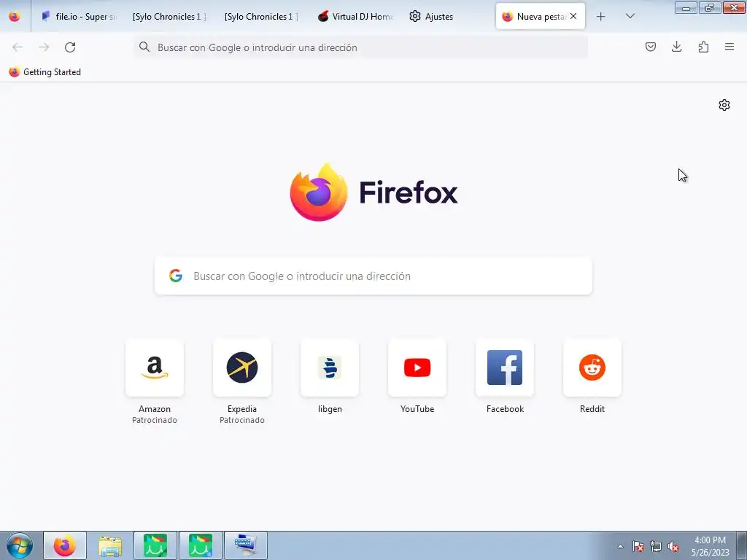Click the center Google search box
This screenshot has height=560, width=747.
[x=373, y=276]
